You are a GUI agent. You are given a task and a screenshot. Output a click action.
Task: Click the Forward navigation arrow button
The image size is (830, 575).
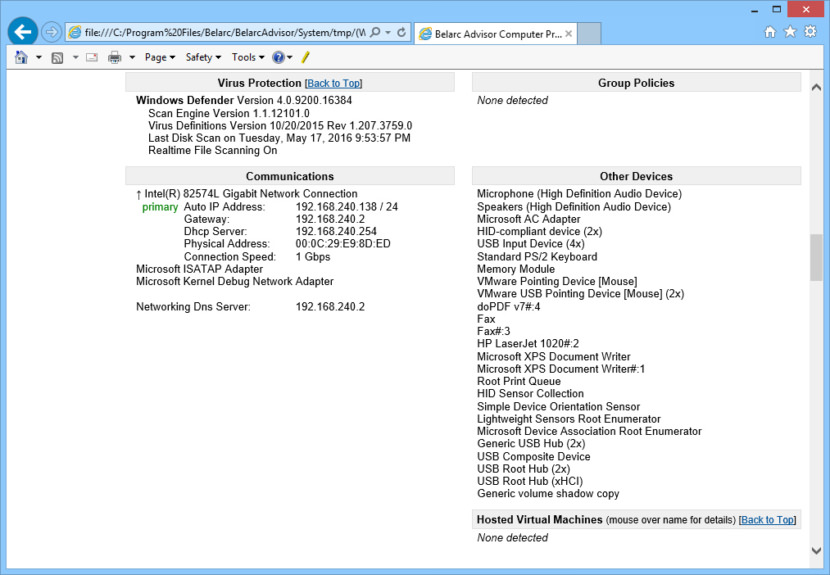(x=51, y=32)
